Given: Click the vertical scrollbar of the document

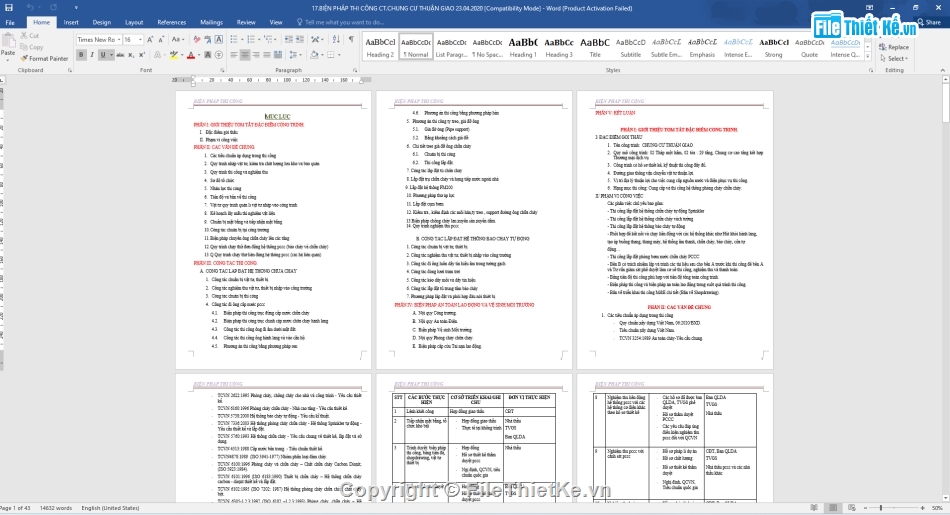Looking at the screenshot, I should pos(945,288).
